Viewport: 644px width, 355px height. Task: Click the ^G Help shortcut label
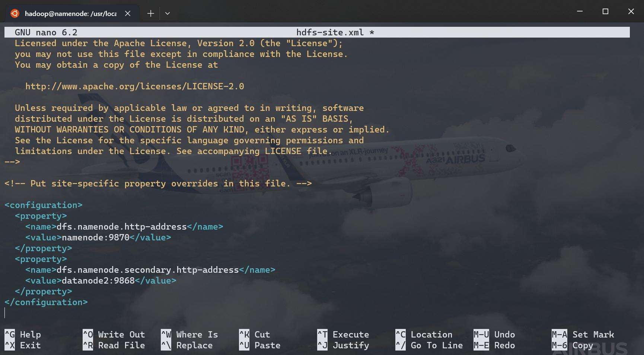tap(23, 335)
